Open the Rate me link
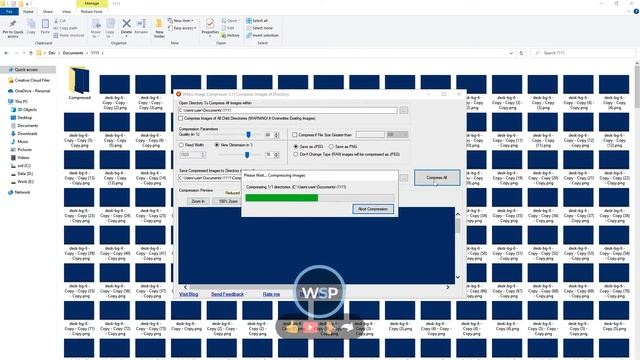The image size is (640, 360). coord(271,294)
